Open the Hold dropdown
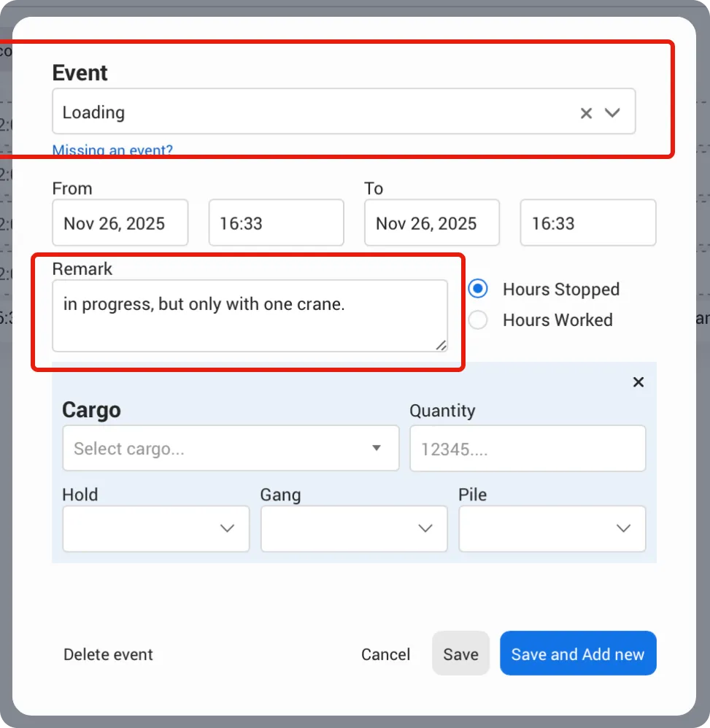This screenshot has width=710, height=728. click(156, 529)
